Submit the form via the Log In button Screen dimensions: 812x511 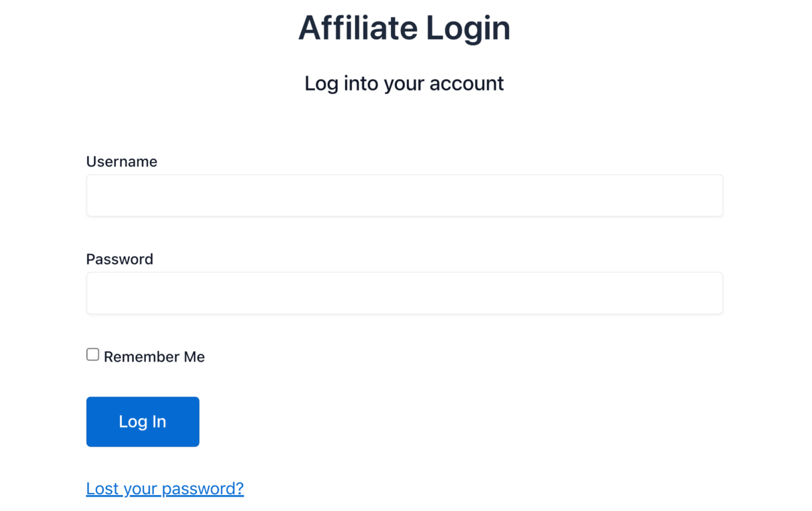pos(142,421)
